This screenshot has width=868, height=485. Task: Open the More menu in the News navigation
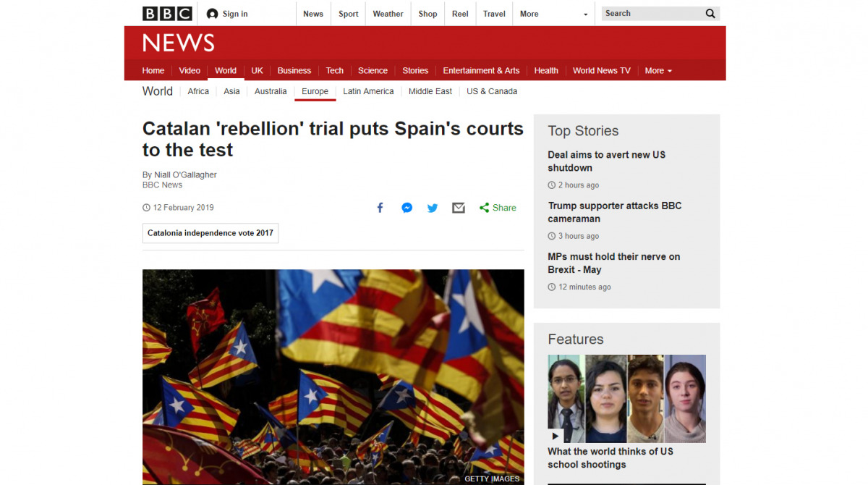tap(658, 70)
